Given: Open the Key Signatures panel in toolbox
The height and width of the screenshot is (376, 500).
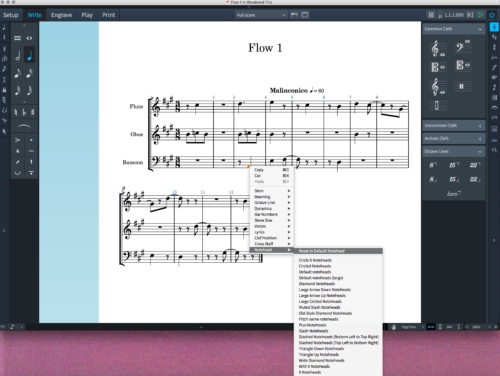Looking at the screenshot, I should pyautogui.click(x=494, y=37).
